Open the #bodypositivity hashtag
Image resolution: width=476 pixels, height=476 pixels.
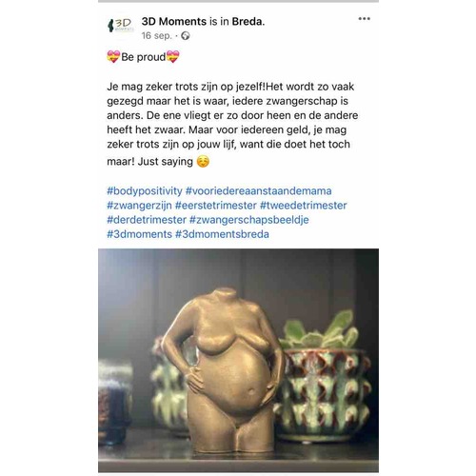(x=145, y=191)
